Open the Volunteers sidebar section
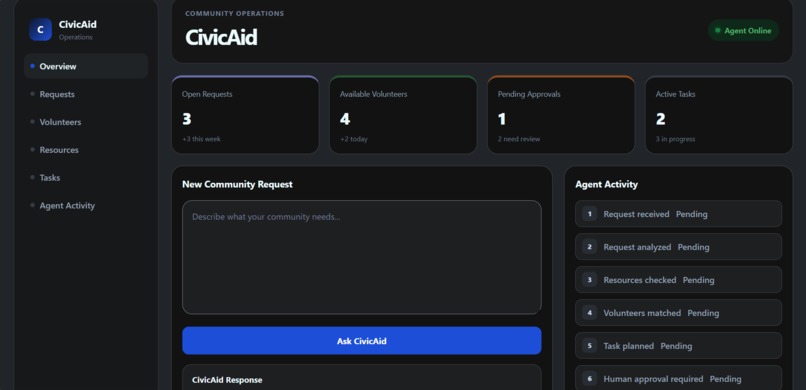 86,122
